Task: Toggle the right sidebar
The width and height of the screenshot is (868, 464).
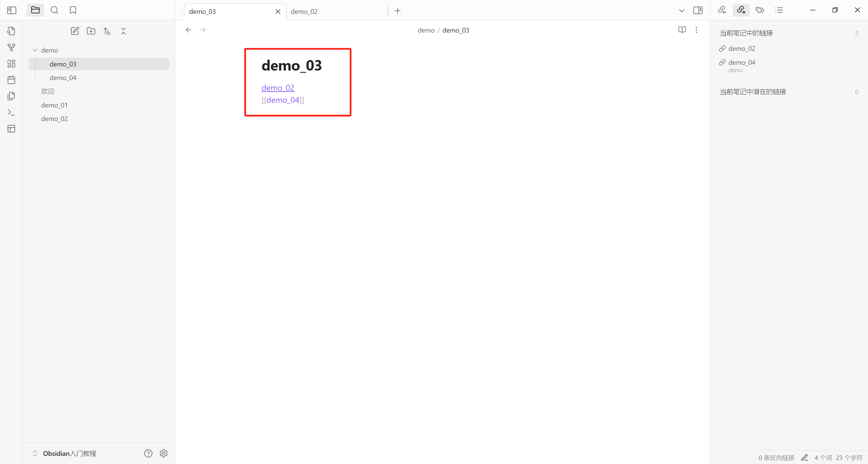Action: (698, 10)
